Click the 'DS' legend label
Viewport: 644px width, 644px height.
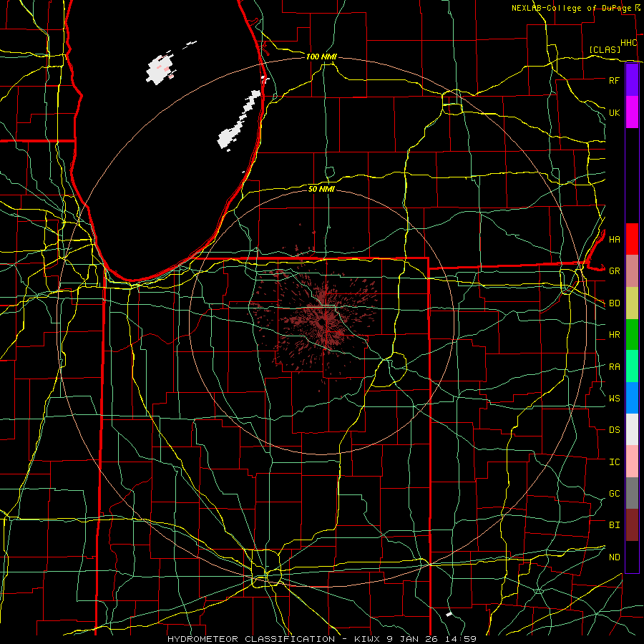[614, 430]
